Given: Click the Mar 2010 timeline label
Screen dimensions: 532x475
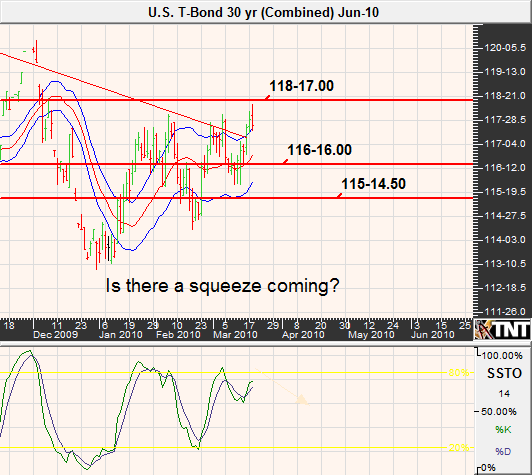Looking at the screenshot, I should point(235,335).
